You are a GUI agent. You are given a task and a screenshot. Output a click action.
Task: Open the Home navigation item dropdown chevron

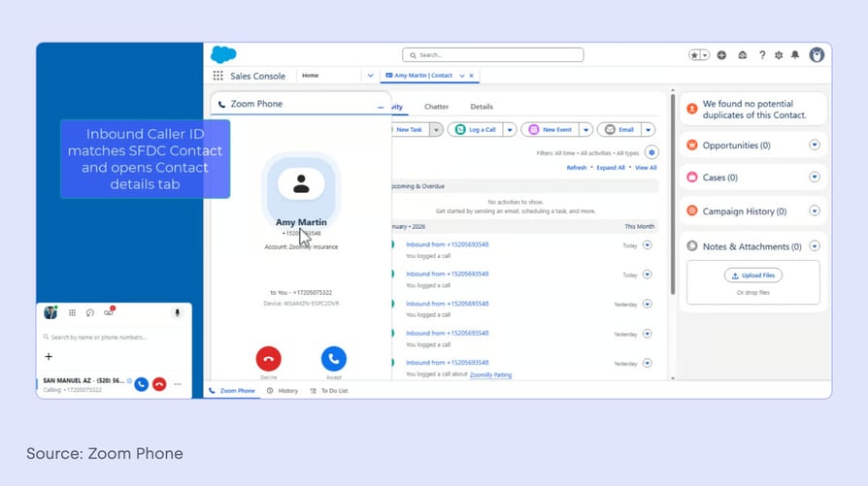tap(370, 76)
